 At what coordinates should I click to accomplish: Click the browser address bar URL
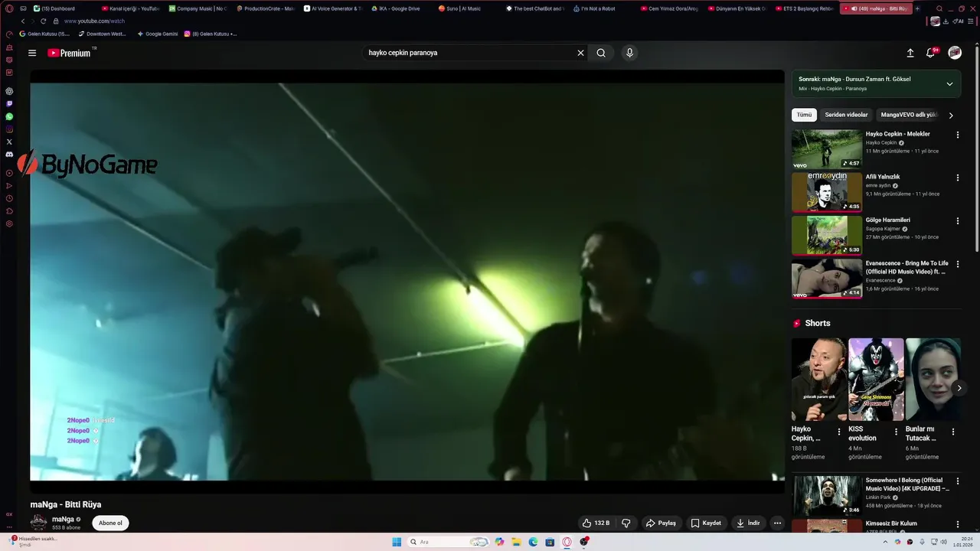94,21
